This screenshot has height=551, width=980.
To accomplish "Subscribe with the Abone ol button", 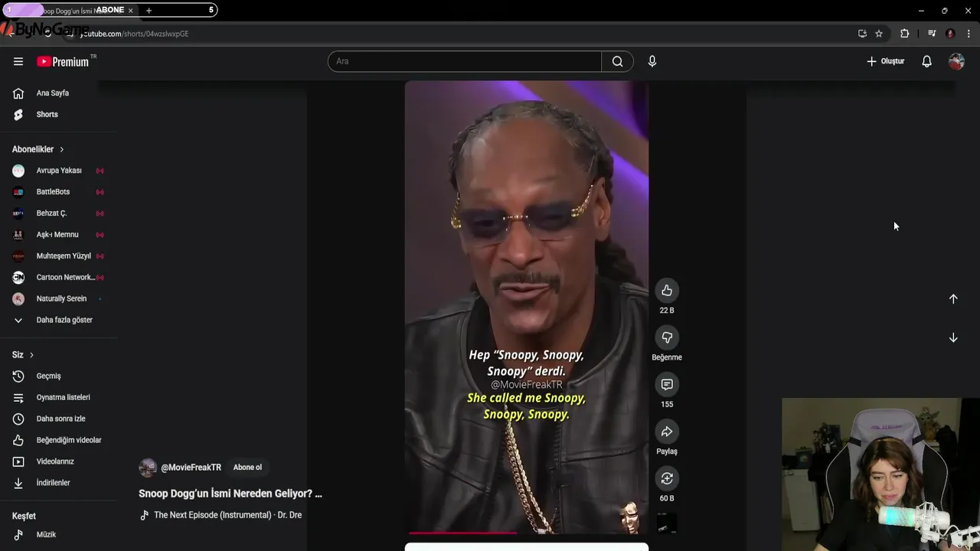I will pyautogui.click(x=247, y=468).
